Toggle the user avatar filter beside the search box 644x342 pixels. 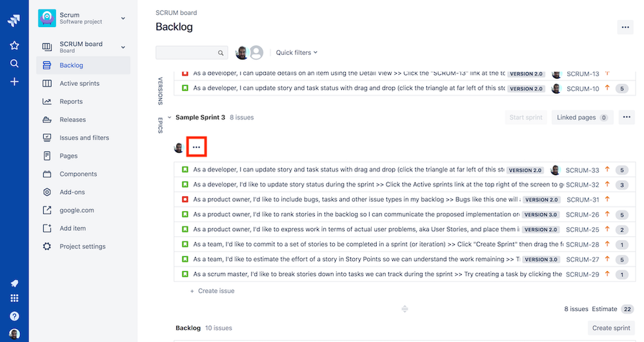pos(242,52)
